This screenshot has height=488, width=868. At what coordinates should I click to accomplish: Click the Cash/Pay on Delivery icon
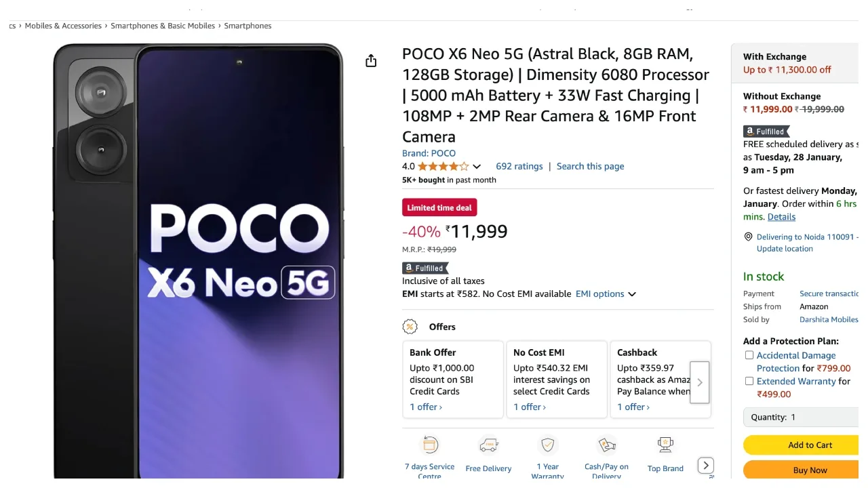(606, 445)
